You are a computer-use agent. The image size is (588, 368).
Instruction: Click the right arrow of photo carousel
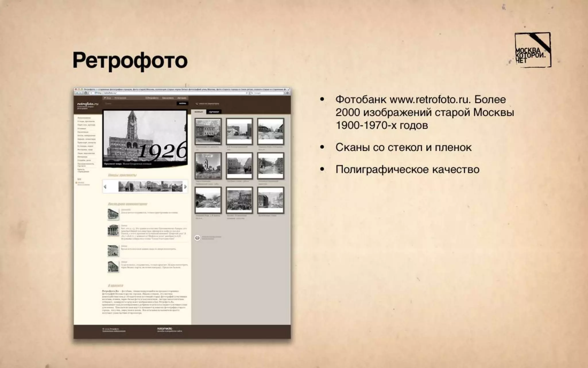point(185,187)
